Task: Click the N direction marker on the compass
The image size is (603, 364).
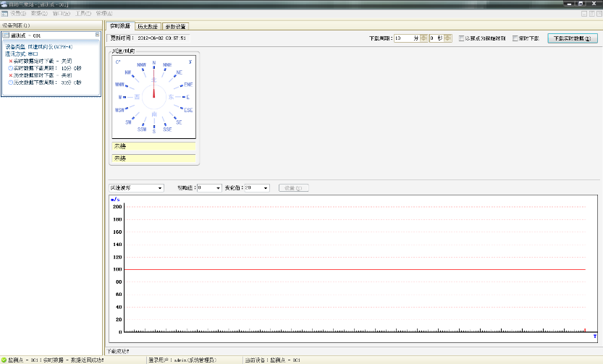Action: [x=153, y=64]
